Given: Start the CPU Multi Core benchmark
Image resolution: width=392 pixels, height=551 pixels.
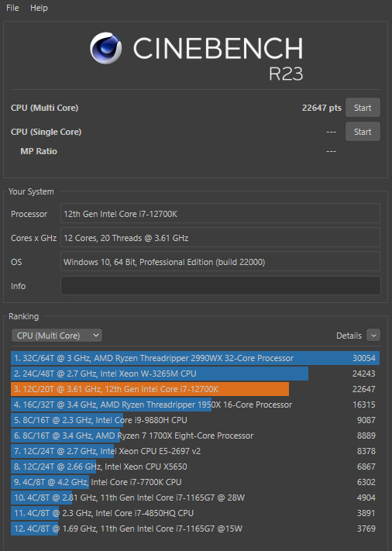Looking at the screenshot, I should click(x=363, y=108).
